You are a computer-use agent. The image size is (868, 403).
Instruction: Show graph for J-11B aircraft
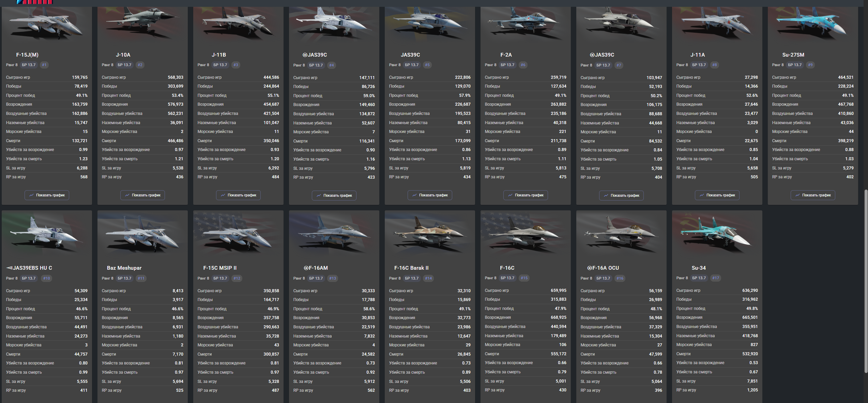click(238, 195)
